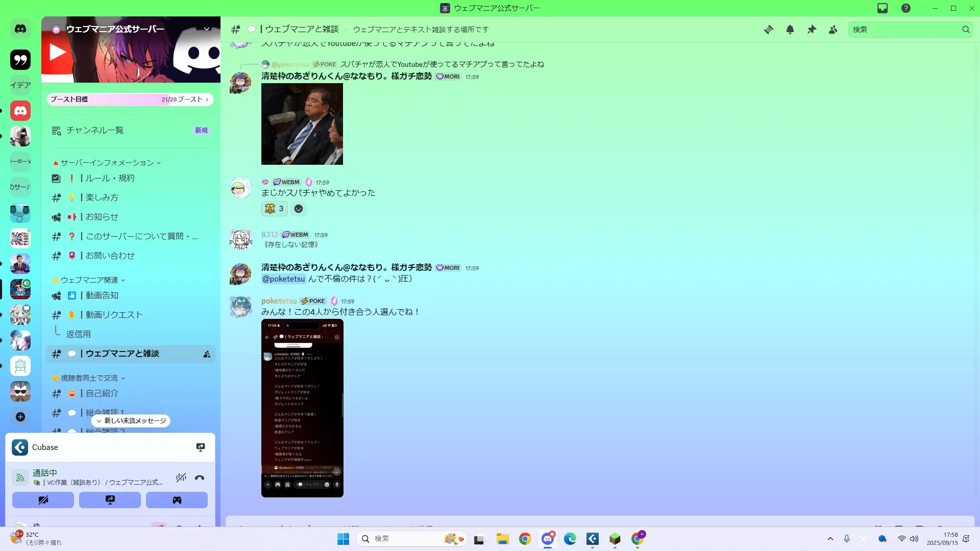Click add a server plus icon

[x=20, y=417]
